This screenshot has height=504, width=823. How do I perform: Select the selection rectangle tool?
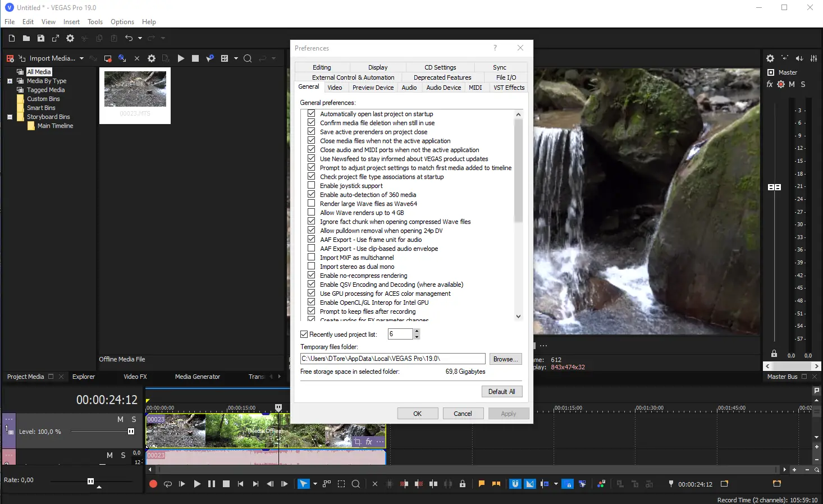click(341, 484)
